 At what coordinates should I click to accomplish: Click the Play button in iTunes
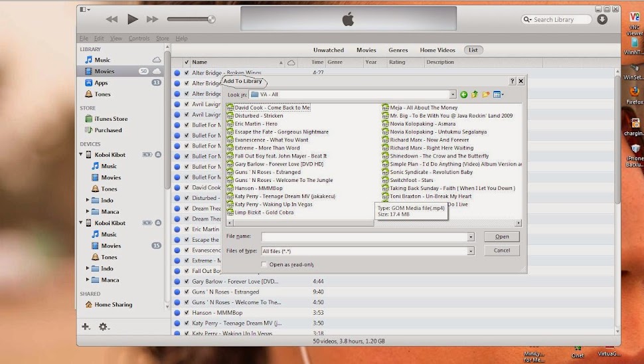pos(132,19)
